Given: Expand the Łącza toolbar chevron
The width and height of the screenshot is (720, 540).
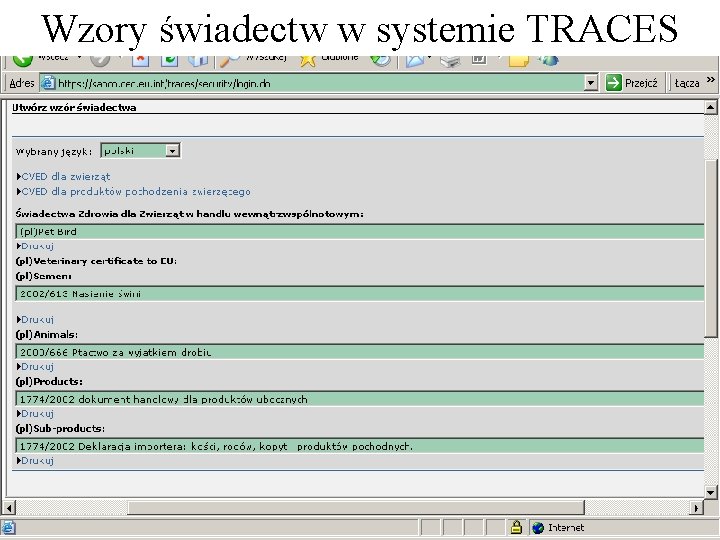Looking at the screenshot, I should coord(710,79).
